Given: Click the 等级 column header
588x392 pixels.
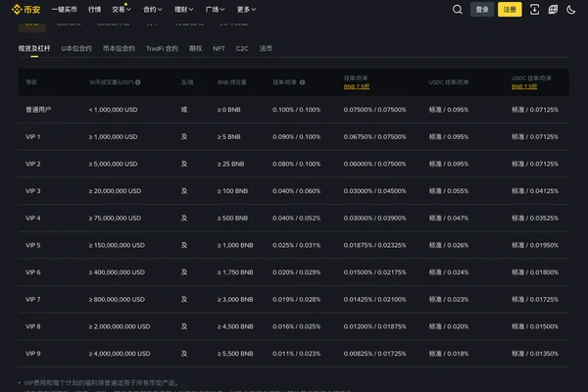Looking at the screenshot, I should pos(31,82).
